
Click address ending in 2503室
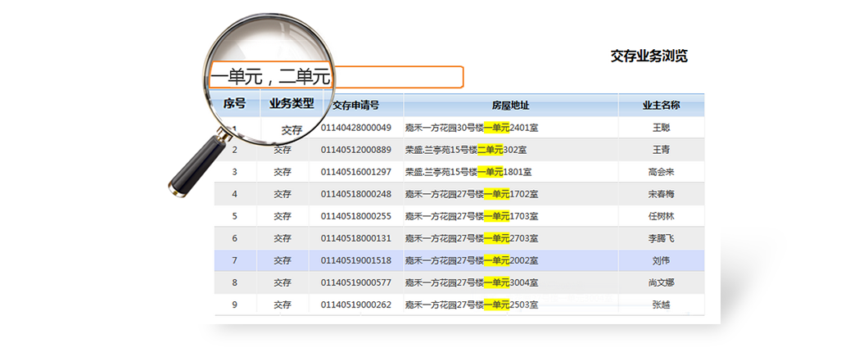472,305
